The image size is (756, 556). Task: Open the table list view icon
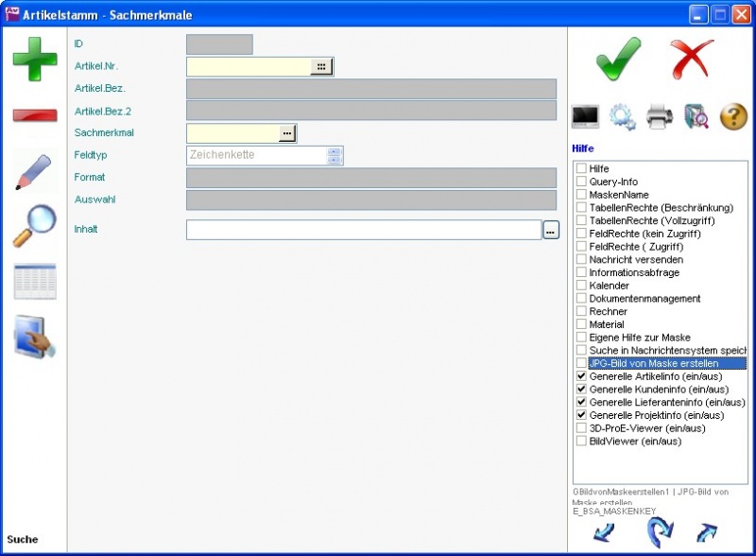[x=34, y=282]
